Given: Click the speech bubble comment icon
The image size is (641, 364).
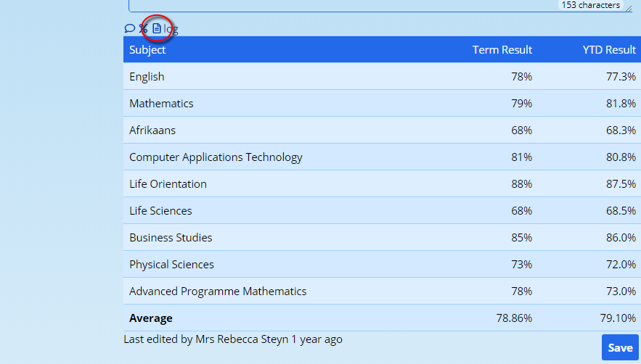Looking at the screenshot, I should [129, 29].
